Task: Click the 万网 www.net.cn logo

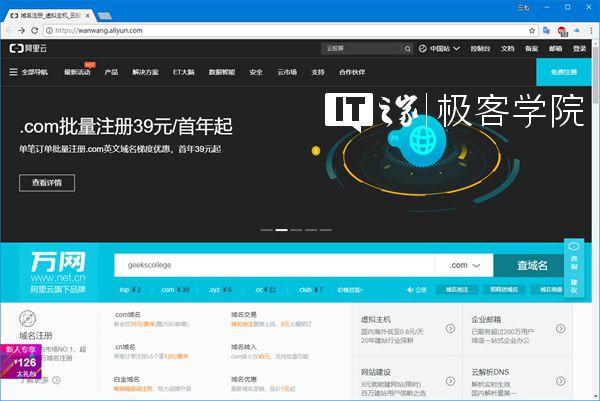Action: pyautogui.click(x=58, y=272)
